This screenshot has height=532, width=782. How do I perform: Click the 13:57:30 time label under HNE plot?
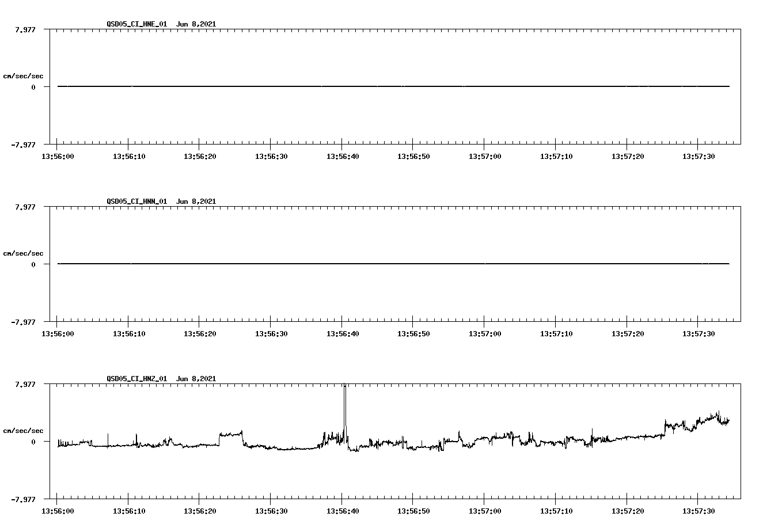click(699, 156)
